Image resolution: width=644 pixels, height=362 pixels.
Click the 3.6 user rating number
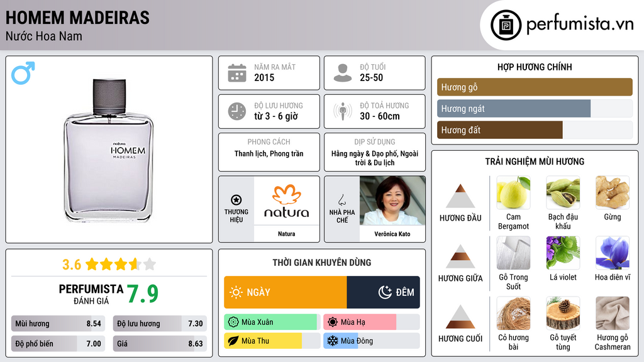(72, 265)
